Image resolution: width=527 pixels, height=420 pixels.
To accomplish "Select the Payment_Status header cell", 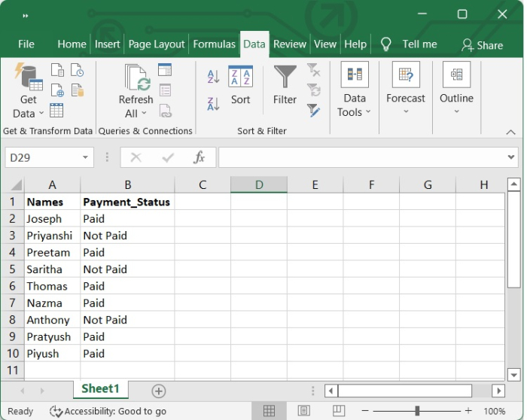I will (127, 202).
